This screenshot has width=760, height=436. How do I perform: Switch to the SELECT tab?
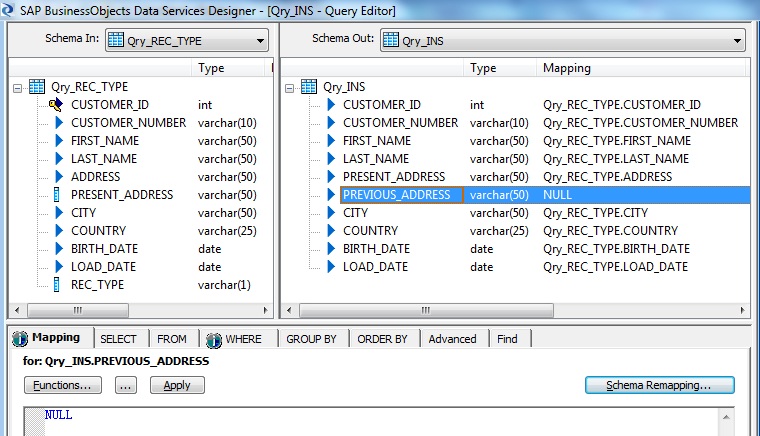(x=118, y=339)
